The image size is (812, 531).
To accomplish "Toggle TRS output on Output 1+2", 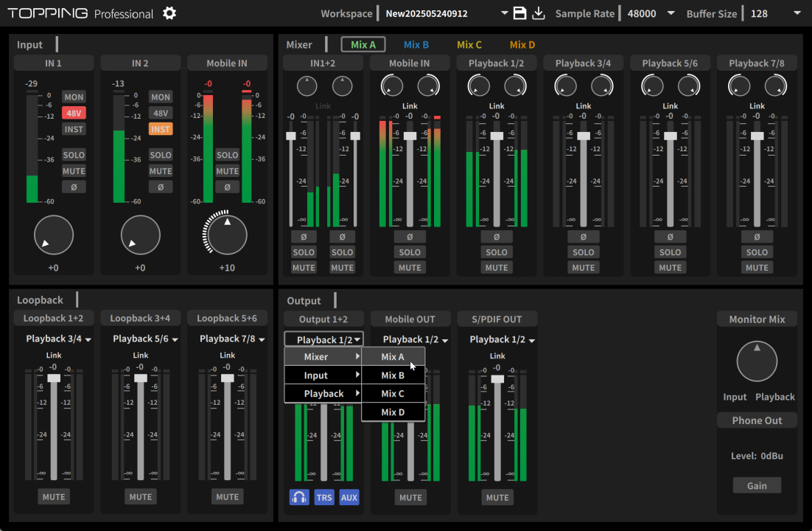I will [324, 497].
